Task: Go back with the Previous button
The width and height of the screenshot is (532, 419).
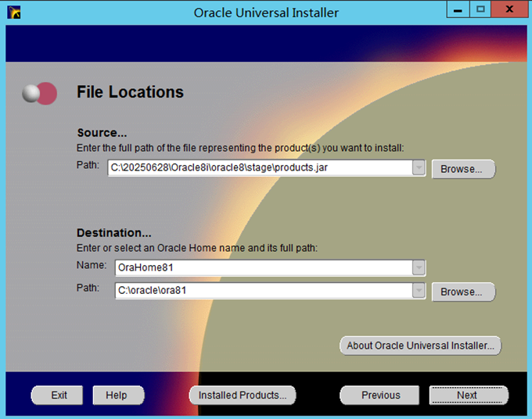Action: (x=379, y=396)
